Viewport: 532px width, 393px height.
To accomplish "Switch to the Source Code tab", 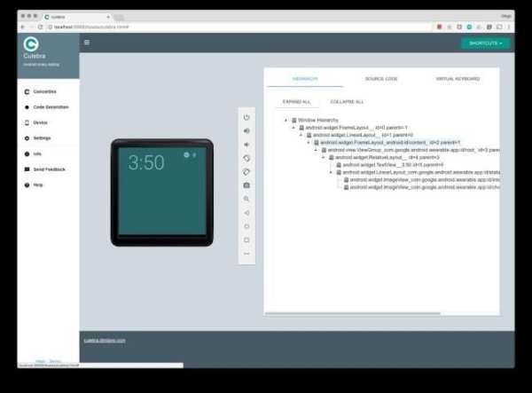I will tap(381, 79).
